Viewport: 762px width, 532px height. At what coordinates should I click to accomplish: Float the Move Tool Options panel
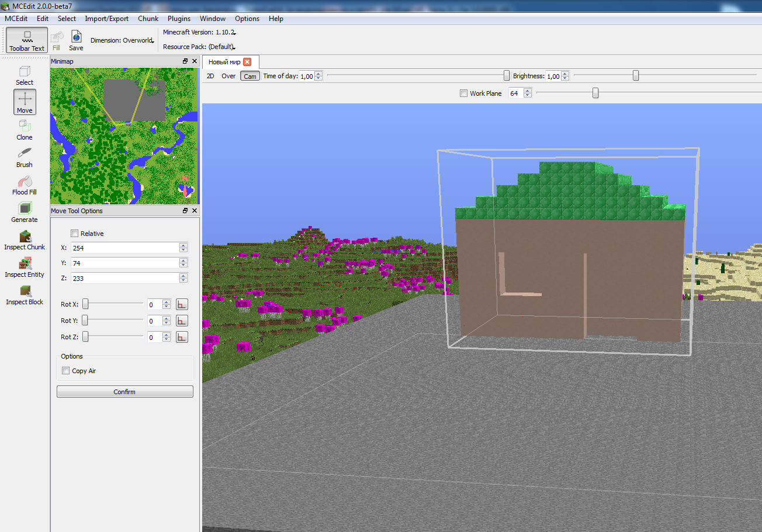pos(185,211)
